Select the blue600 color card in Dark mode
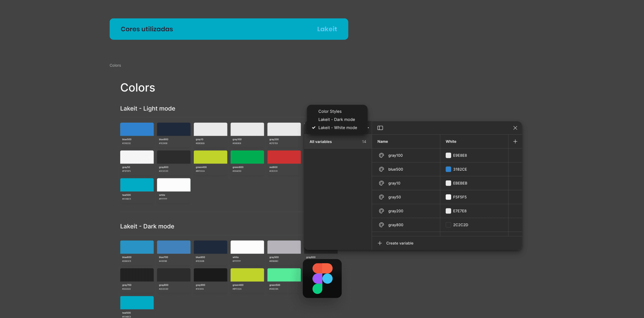Viewport: 644px width, 318px height. (137, 252)
